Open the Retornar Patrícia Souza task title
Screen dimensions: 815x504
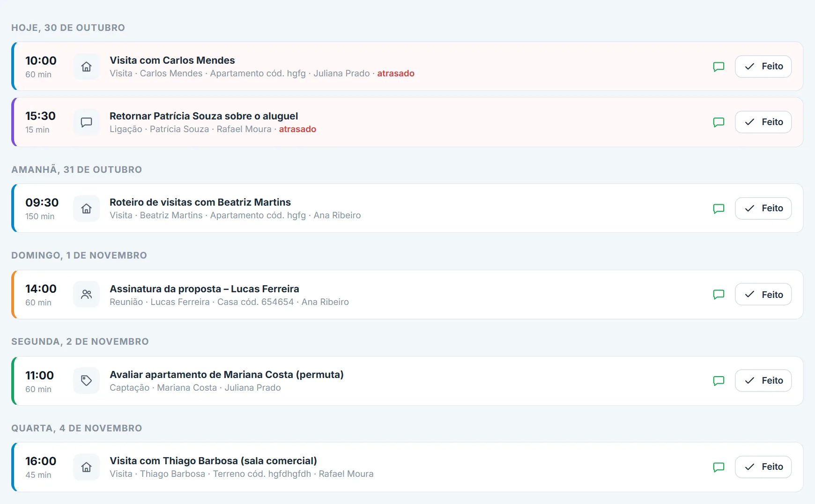pyautogui.click(x=204, y=116)
